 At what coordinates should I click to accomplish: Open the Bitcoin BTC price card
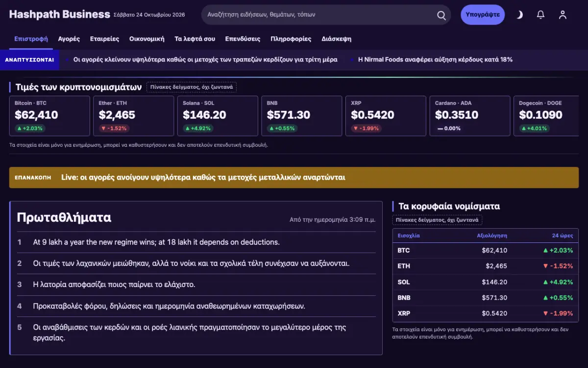(49, 116)
